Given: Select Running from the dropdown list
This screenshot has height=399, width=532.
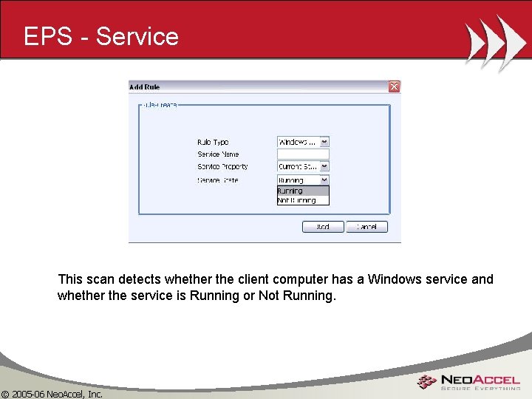Looking at the screenshot, I should pyautogui.click(x=303, y=191).
